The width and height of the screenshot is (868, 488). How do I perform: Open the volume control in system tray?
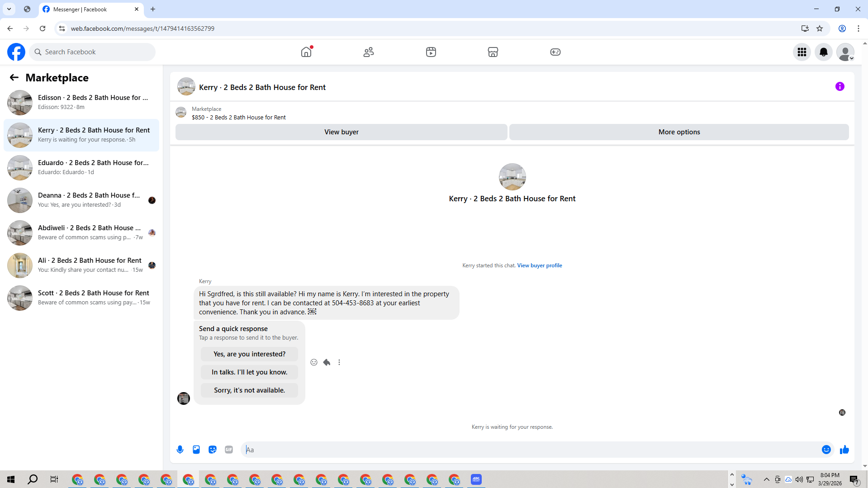799,479
